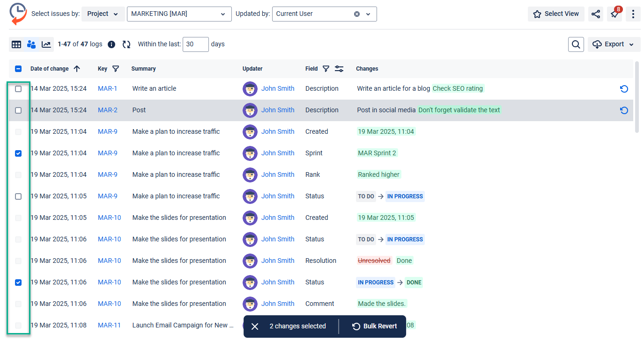644x341 pixels.
Task: Check the MAR-1 row checkbox
Action: [x=18, y=89]
